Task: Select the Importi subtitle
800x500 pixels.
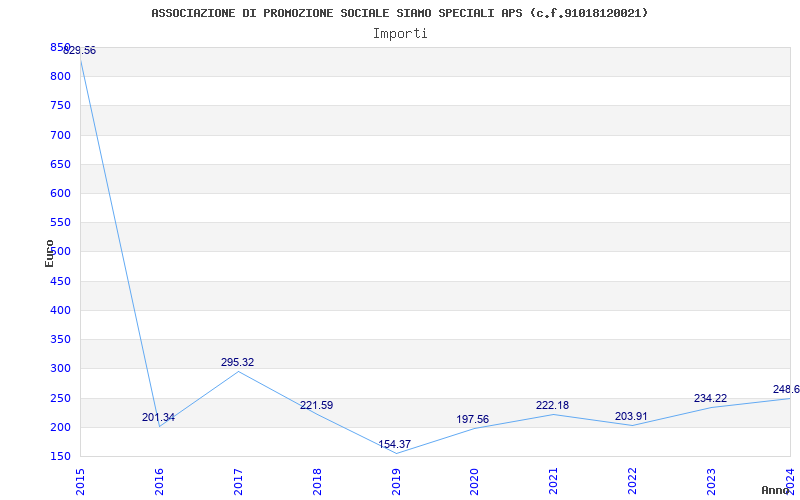Action: click(x=400, y=33)
